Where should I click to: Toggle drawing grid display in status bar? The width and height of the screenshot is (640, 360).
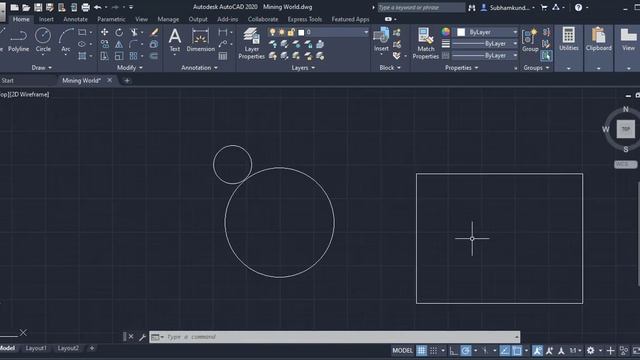click(422, 350)
